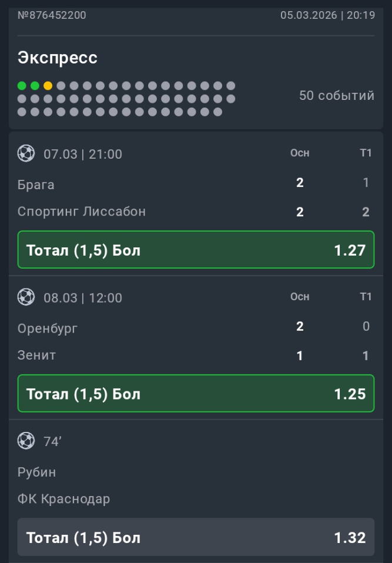Select the second green event status dot
The height and width of the screenshot is (563, 392).
35,86
